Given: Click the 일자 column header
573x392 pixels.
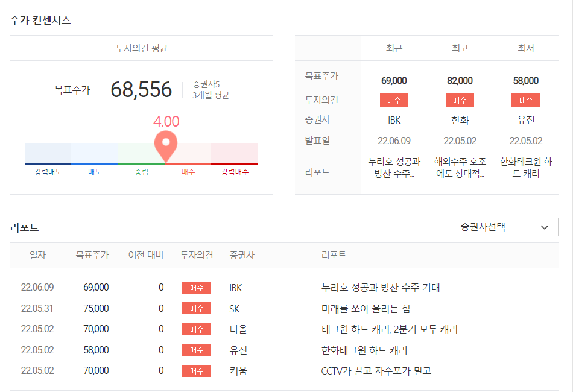Looking at the screenshot, I should 37,255.
